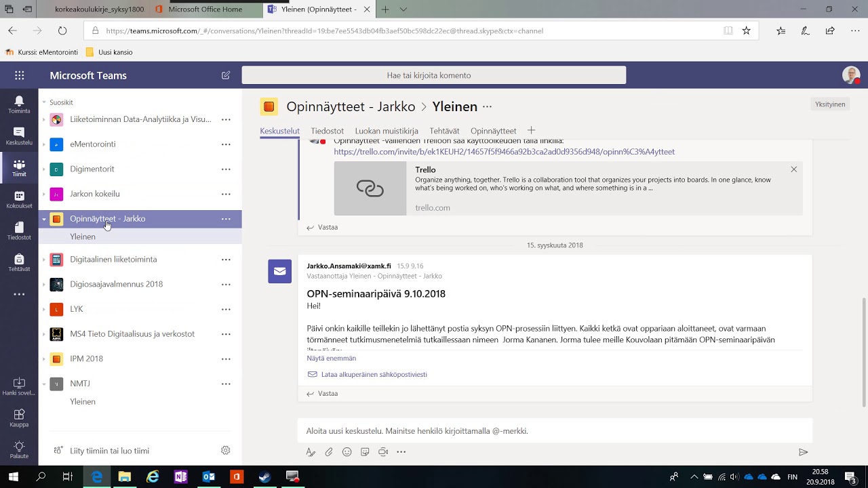The width and height of the screenshot is (868, 488).
Task: Open the Kauppa store
Action: [19, 419]
